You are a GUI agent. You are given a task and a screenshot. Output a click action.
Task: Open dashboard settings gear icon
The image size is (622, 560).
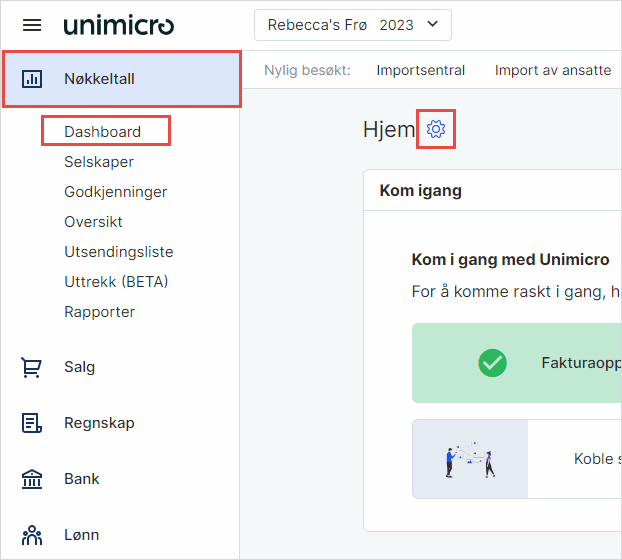(435, 129)
